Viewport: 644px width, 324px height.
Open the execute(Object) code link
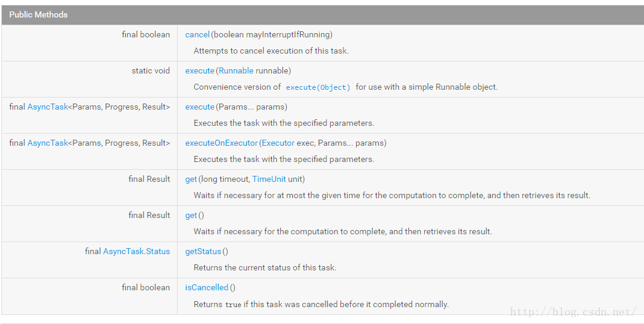pyautogui.click(x=317, y=87)
